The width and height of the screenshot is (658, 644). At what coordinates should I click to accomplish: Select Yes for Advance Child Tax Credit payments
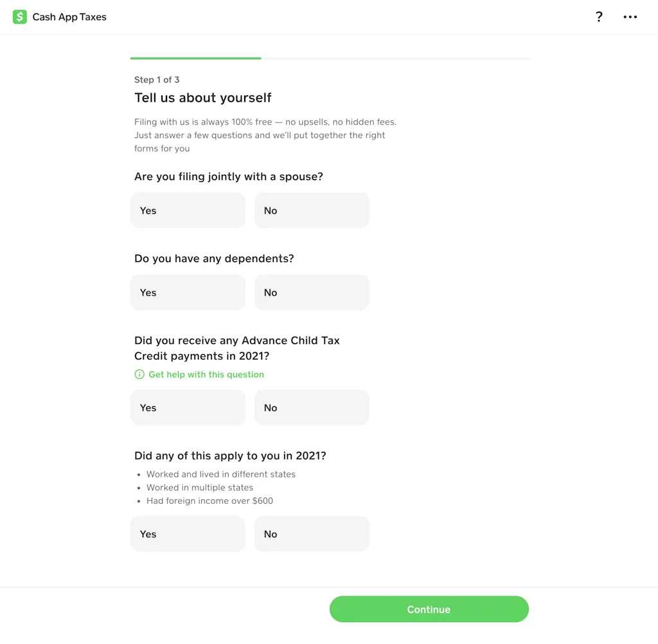188,407
